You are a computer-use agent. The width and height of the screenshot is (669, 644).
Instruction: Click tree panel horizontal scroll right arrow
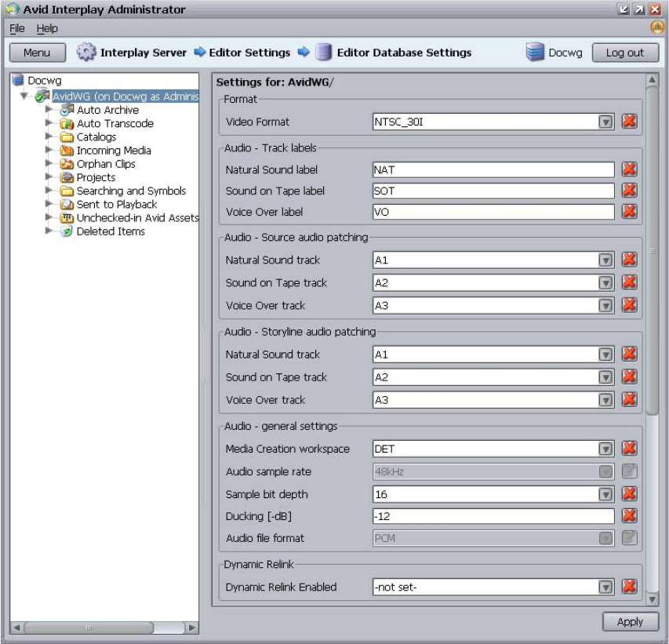pos(192,628)
